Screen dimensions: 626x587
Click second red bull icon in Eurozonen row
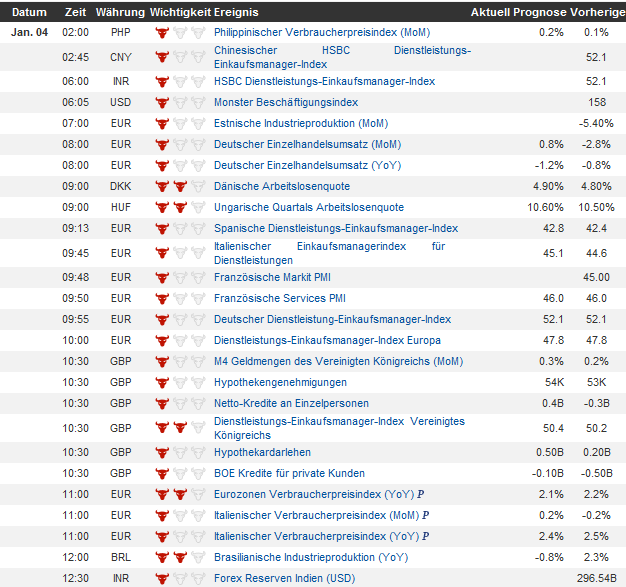point(180,494)
